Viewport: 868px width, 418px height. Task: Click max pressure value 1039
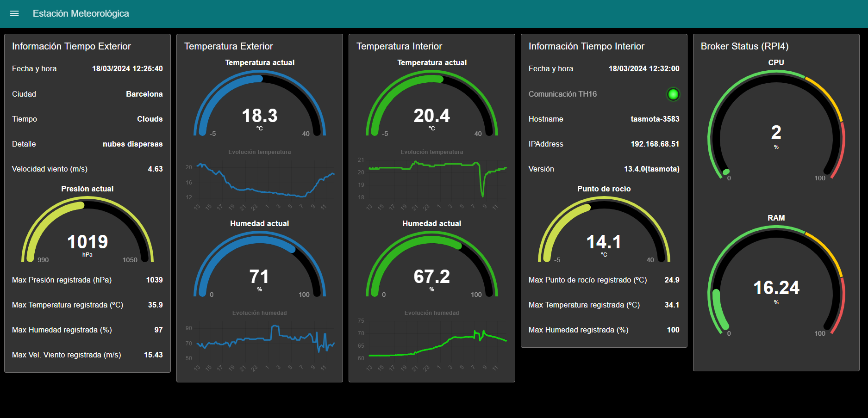tap(155, 280)
